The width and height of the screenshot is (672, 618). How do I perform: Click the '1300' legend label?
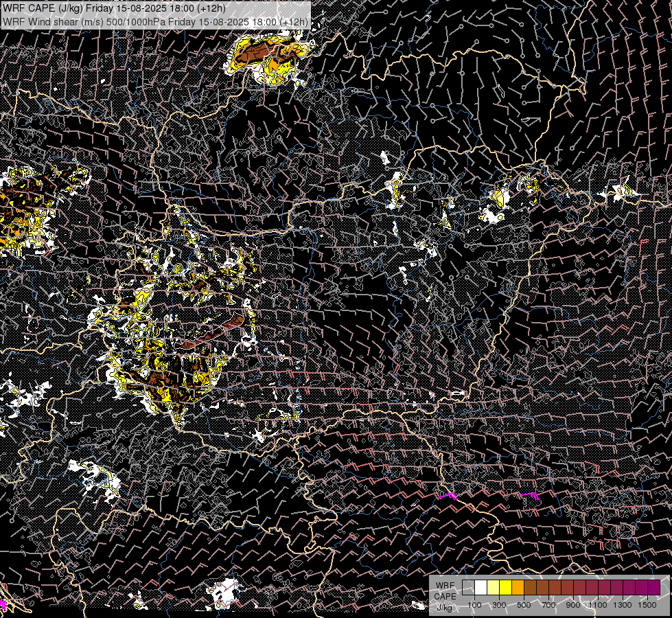pos(623,605)
